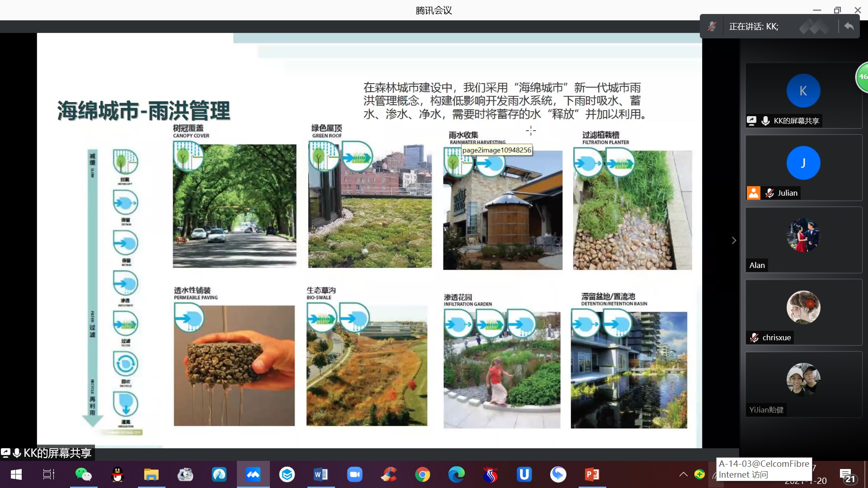Open Google Chrome from taskbar
This screenshot has height=488, width=868.
pyautogui.click(x=423, y=474)
